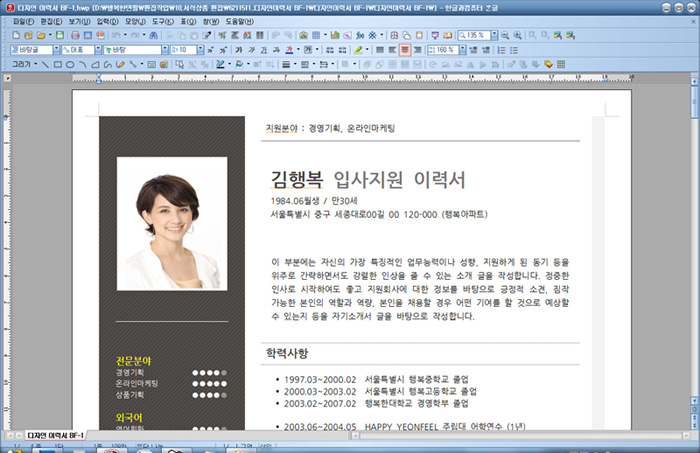700x453 pixels.
Task: Insert a table with the grid icon
Action: click(316, 35)
